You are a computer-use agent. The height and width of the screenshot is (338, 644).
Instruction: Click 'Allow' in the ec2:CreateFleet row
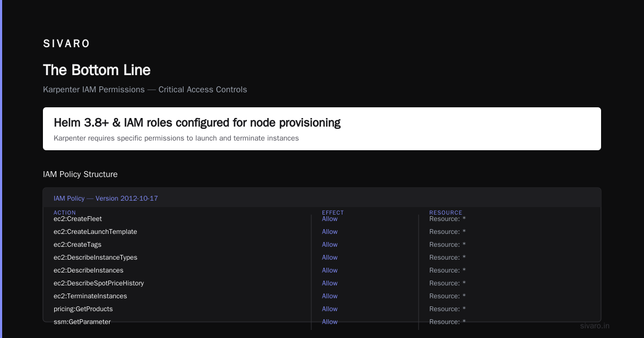coord(330,219)
